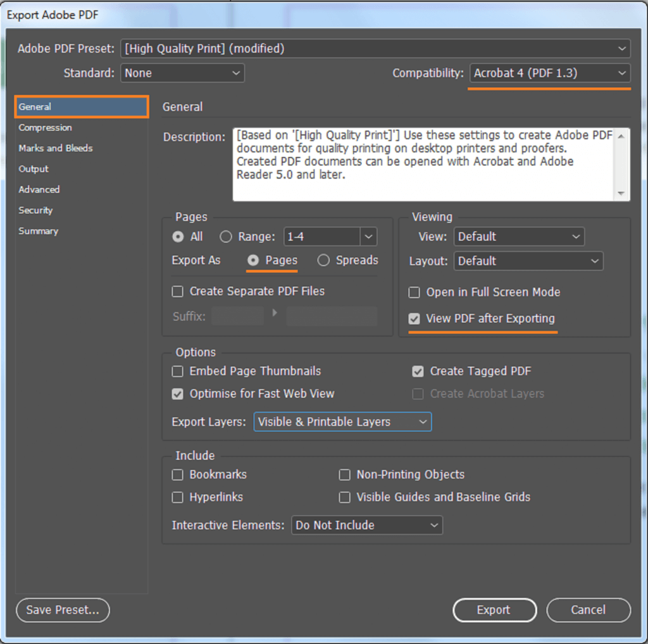The width and height of the screenshot is (648, 644).
Task: Choose Export As Spreads radio button
Action: tap(323, 260)
